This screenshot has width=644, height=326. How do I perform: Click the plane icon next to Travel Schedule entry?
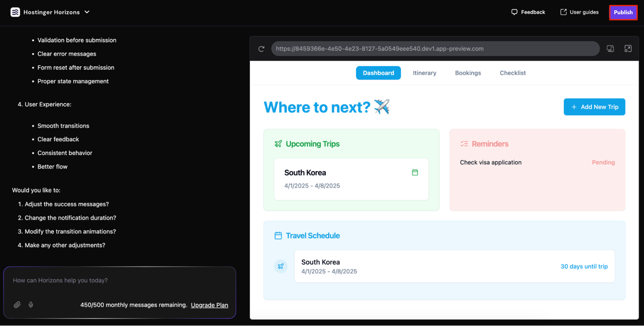coord(281,266)
